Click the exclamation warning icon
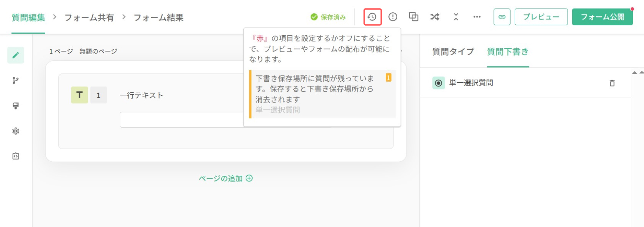This screenshot has height=227, width=644. click(x=393, y=17)
